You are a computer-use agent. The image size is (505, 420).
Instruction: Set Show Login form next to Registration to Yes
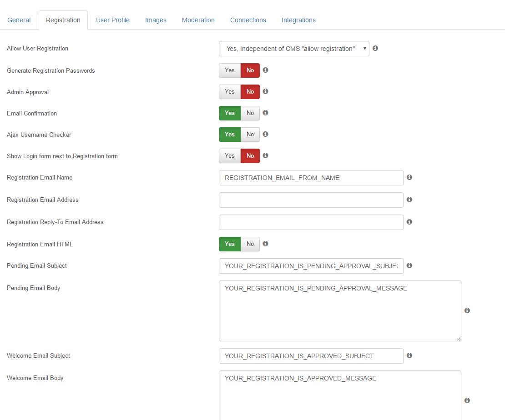click(230, 156)
